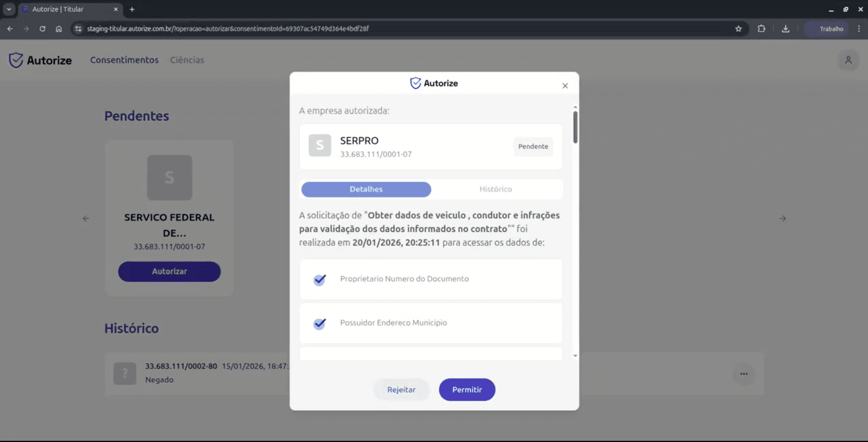Open the tab search dropdown arrow

pos(9,9)
